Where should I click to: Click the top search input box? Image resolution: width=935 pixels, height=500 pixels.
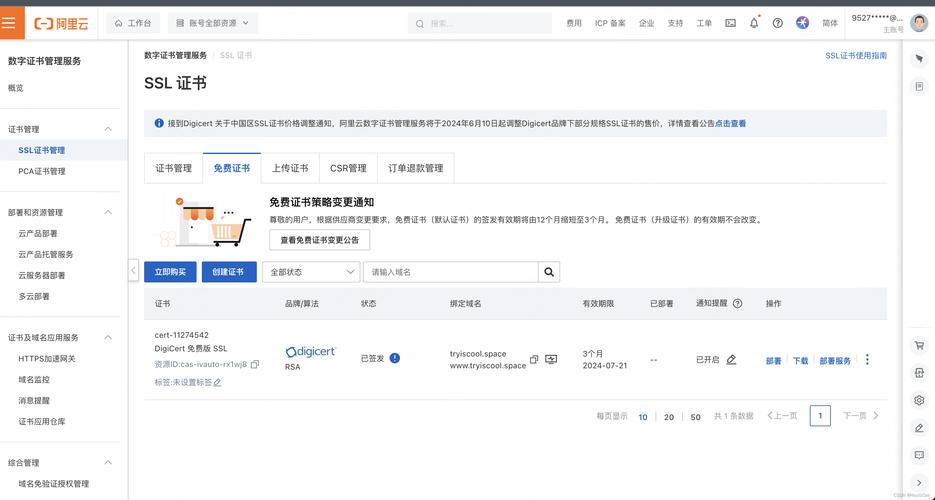[480, 23]
